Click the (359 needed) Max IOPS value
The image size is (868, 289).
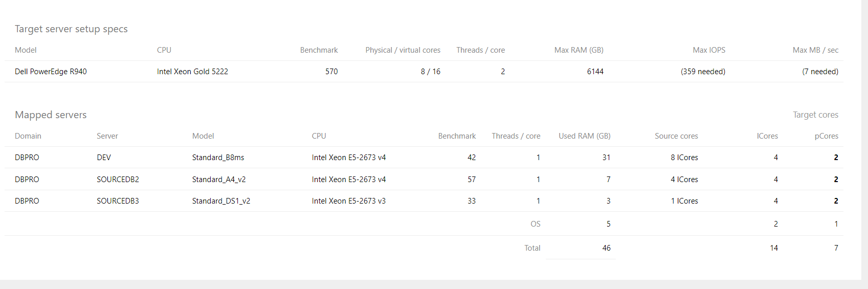click(703, 72)
